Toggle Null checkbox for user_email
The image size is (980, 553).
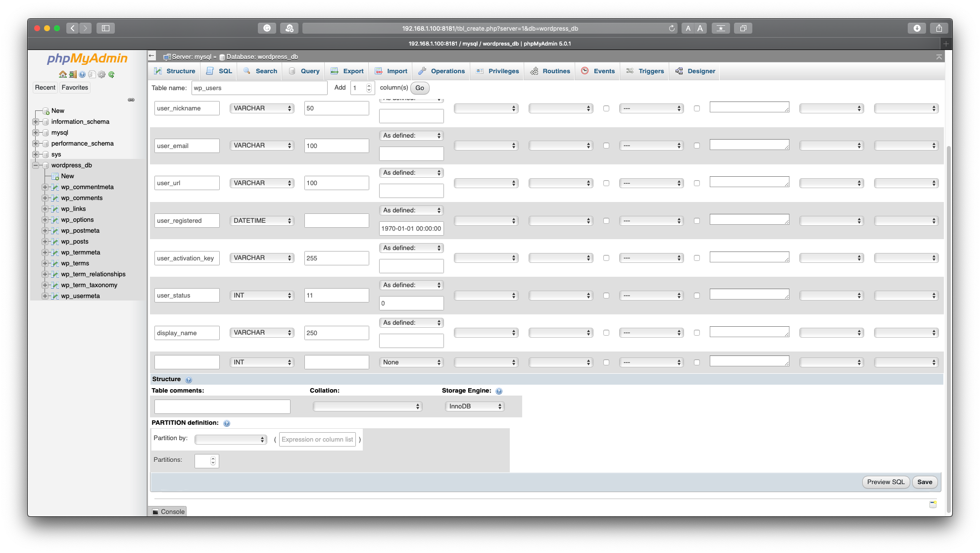coord(606,146)
